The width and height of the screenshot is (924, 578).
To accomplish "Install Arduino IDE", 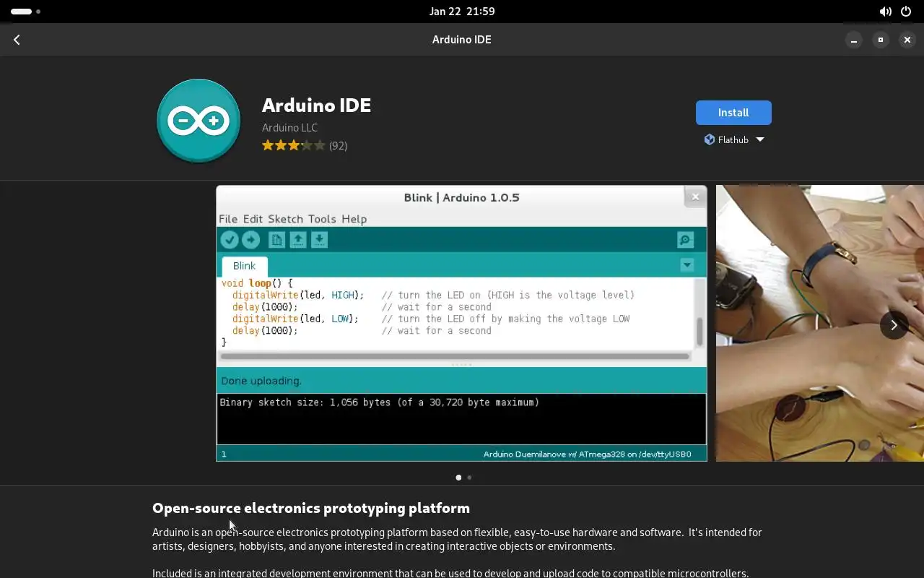I will coord(733,113).
